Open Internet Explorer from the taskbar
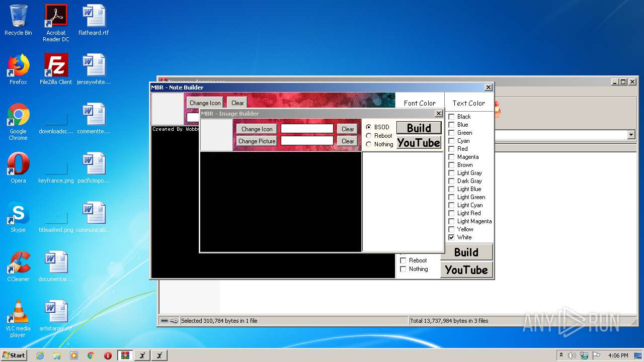Viewport: 644px width, 362px height. point(40,355)
